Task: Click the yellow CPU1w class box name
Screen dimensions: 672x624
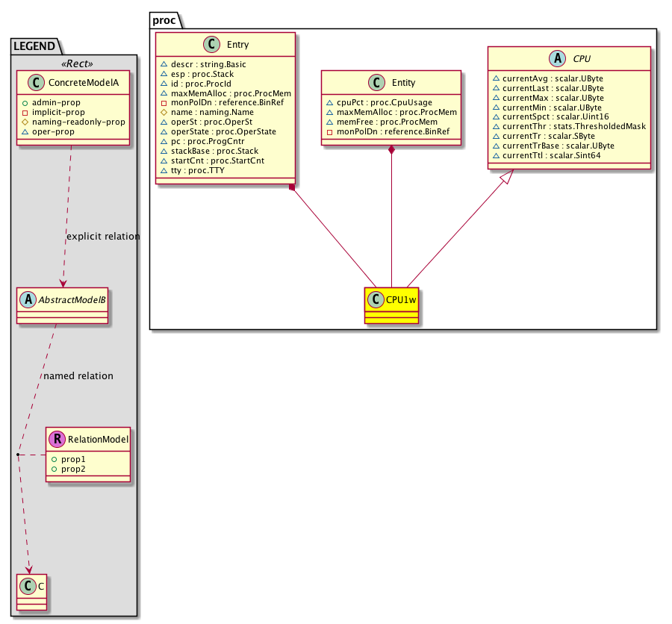Action: point(399,299)
